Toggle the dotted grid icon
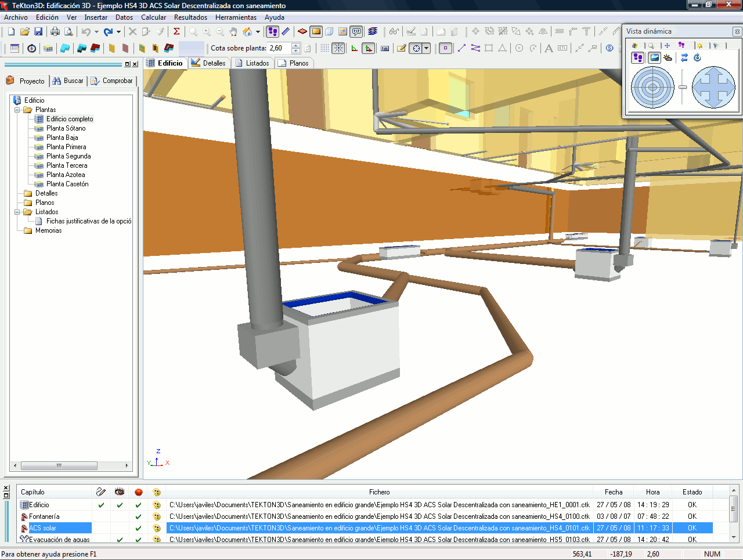This screenshot has height=560, width=743. 324,48
